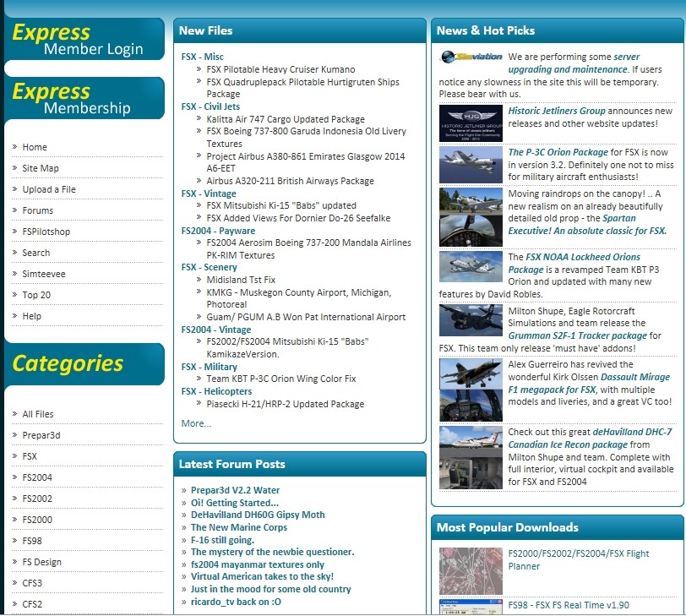Open the P-3C Orion Package thumbnail image
This screenshot has width=686, height=616.
click(x=471, y=165)
